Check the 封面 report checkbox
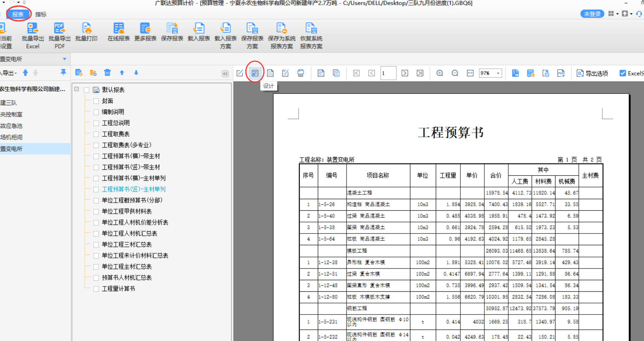The width and height of the screenshot is (644, 341). [x=96, y=101]
